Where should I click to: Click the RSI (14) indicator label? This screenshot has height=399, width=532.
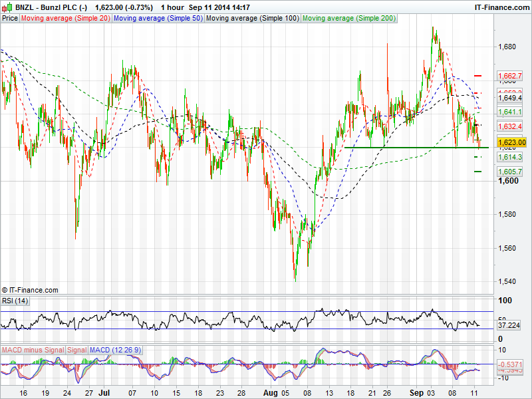[x=16, y=301]
